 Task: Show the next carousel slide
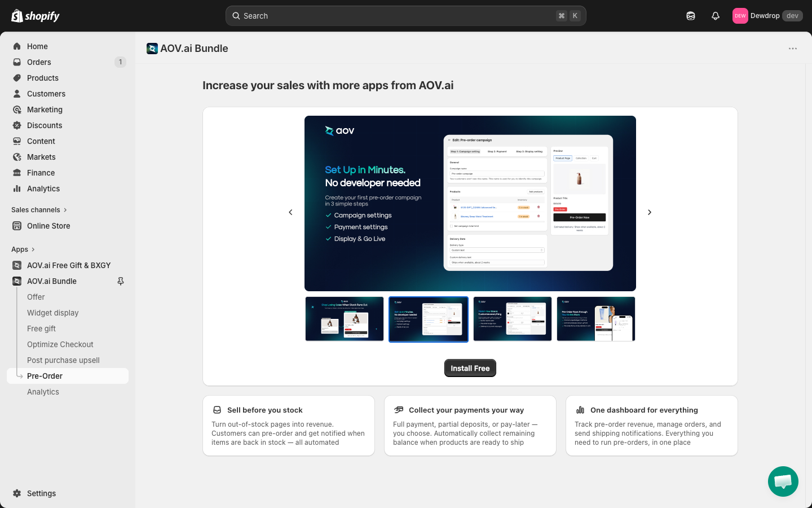(x=650, y=212)
